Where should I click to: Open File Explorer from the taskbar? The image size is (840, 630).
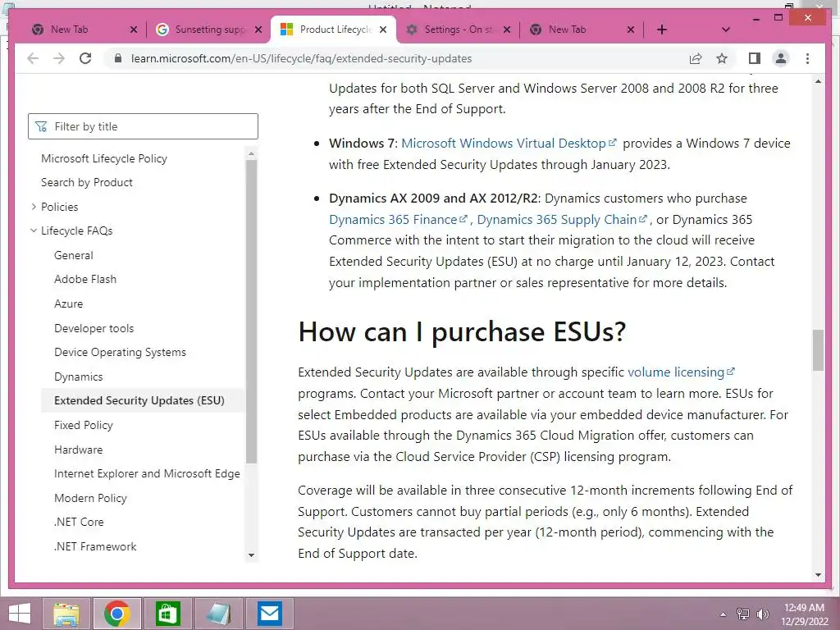point(66,614)
